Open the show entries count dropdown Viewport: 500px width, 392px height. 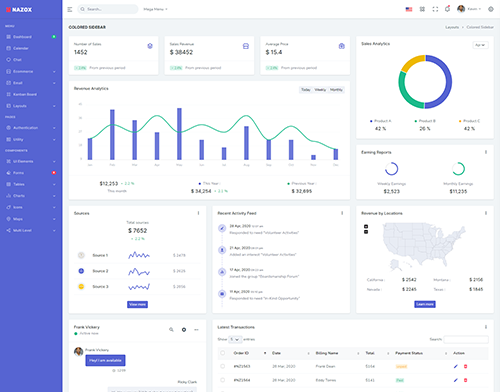point(235,339)
